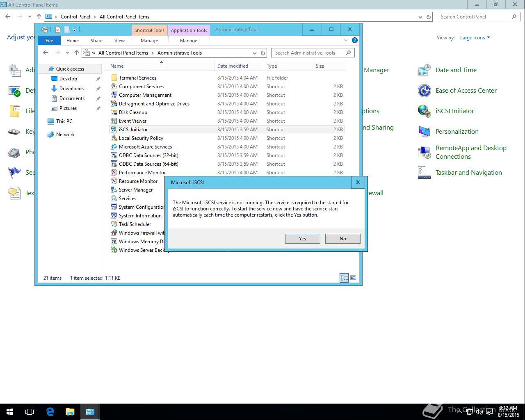Image resolution: width=525 pixels, height=420 pixels.
Task: Select the System Information icon
Action: 114,216
